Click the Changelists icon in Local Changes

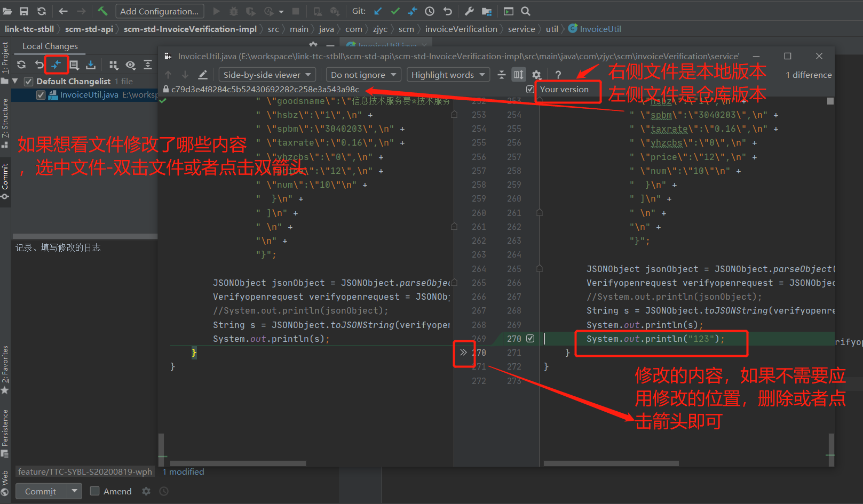coord(74,65)
